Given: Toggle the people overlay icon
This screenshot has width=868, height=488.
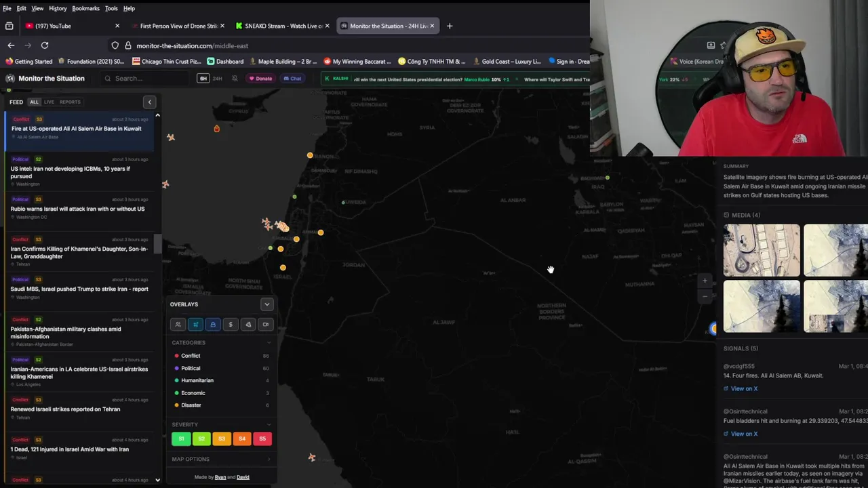Looking at the screenshot, I should point(178,325).
